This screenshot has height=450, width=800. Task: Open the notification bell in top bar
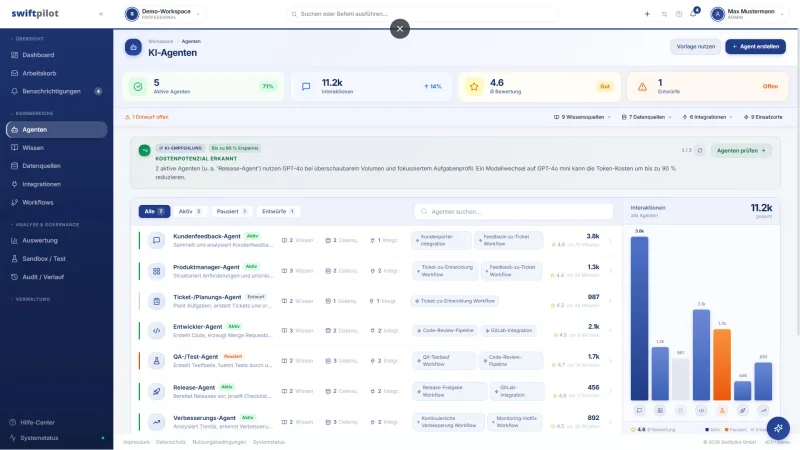pos(693,14)
